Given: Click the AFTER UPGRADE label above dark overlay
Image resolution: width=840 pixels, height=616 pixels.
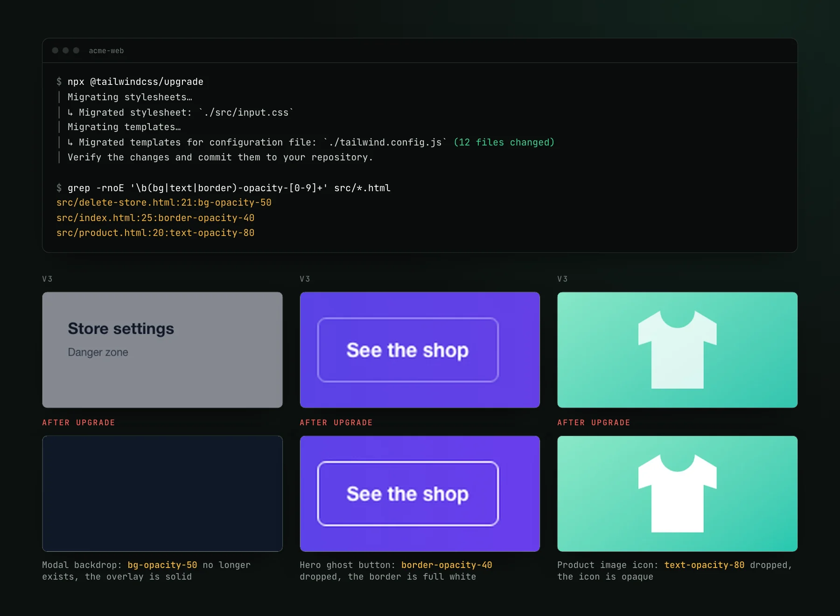Looking at the screenshot, I should point(78,422).
